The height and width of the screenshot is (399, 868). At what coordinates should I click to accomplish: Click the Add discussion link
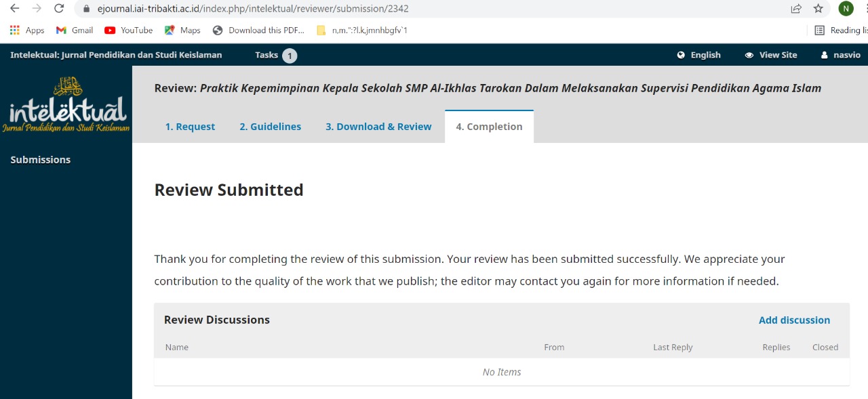click(794, 320)
